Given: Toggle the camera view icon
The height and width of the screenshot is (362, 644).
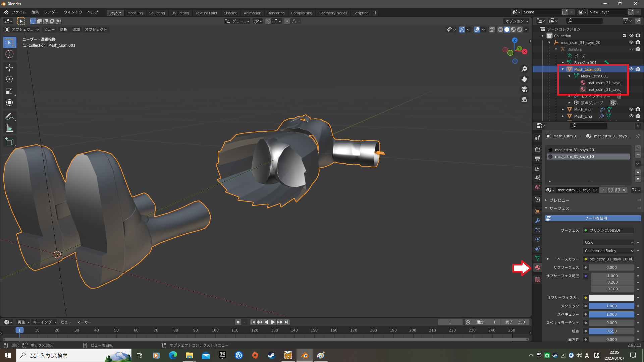Looking at the screenshot, I should coord(524,89).
